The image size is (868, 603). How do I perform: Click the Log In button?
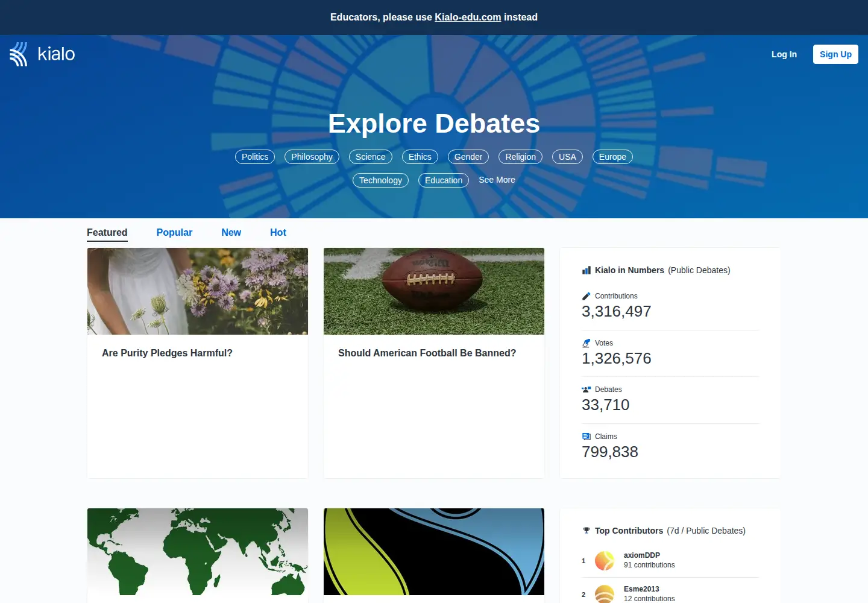pyautogui.click(x=784, y=54)
